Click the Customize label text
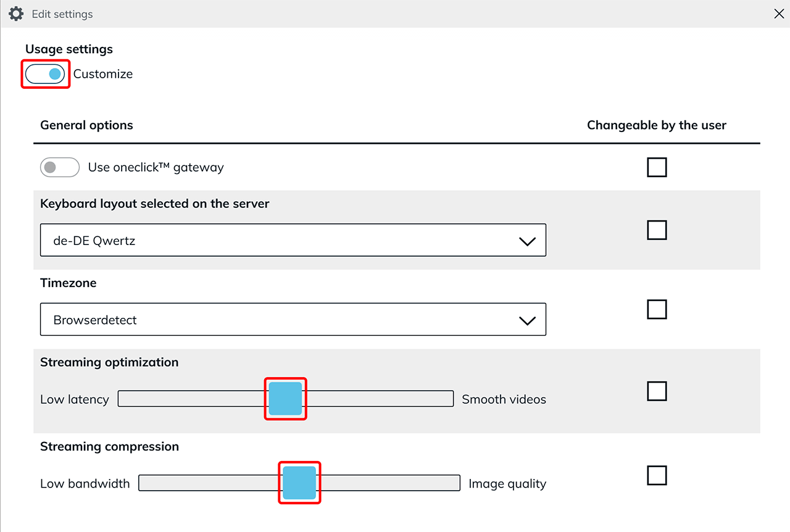Image resolution: width=790 pixels, height=532 pixels. (103, 74)
